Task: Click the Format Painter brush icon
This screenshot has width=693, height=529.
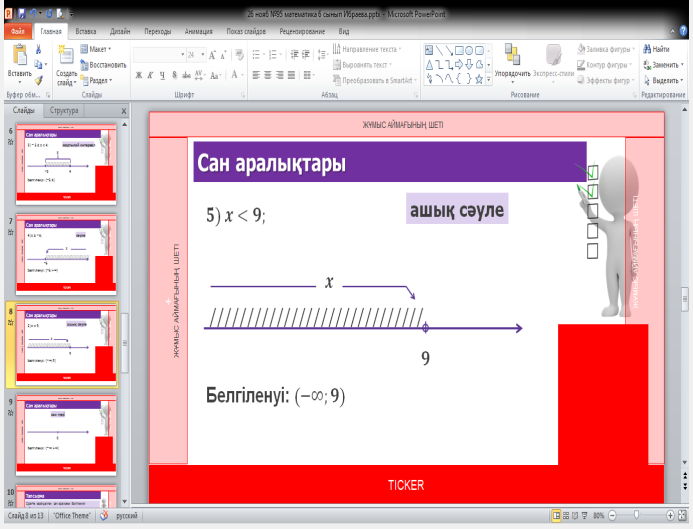Action: click(38, 80)
